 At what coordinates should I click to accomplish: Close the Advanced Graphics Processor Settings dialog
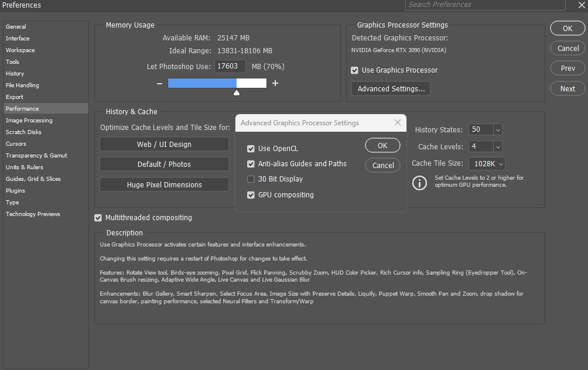(x=398, y=123)
